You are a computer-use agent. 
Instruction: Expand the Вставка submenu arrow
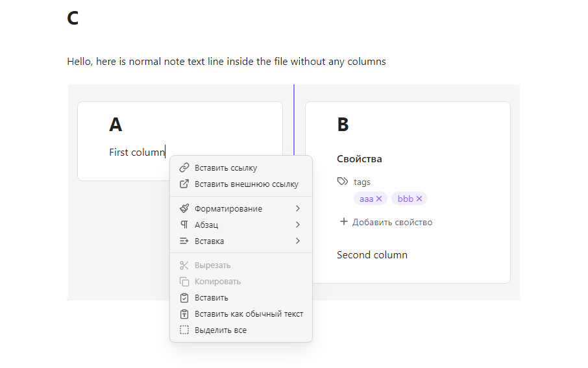[x=298, y=241]
